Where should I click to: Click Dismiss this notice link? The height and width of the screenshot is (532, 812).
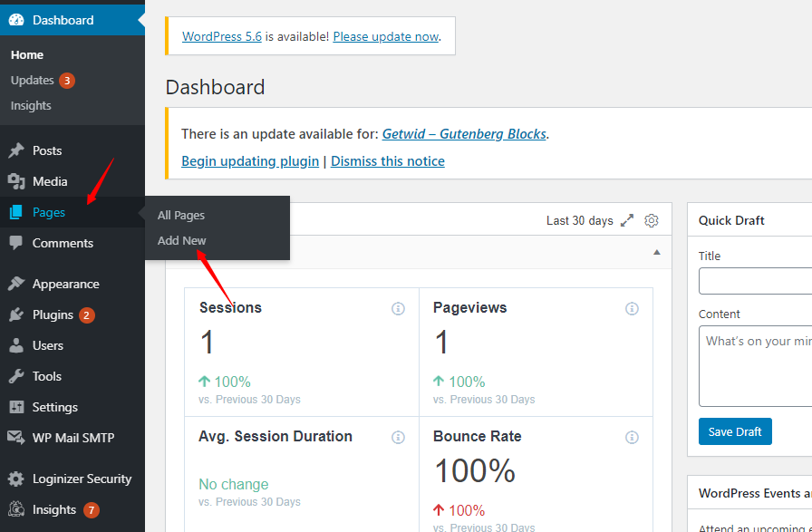388,160
